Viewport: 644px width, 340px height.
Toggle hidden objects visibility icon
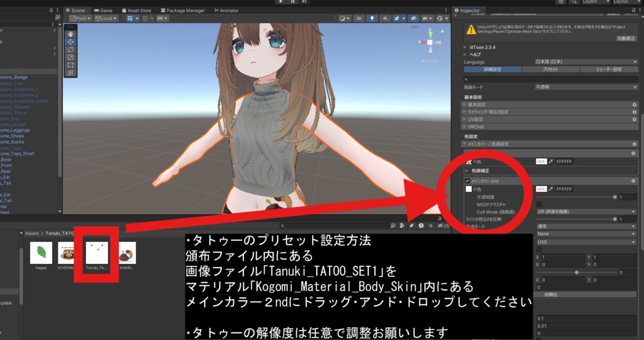(413, 18)
